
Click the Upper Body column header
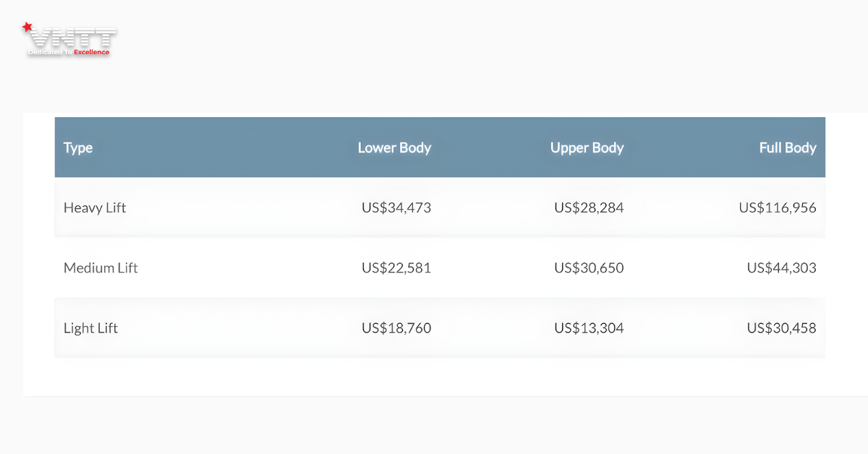pos(587,147)
